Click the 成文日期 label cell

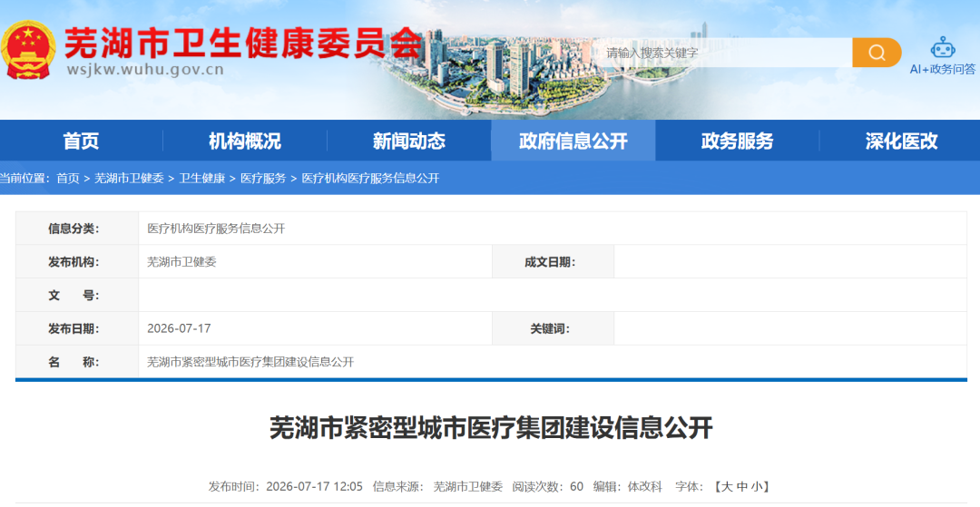tap(554, 261)
